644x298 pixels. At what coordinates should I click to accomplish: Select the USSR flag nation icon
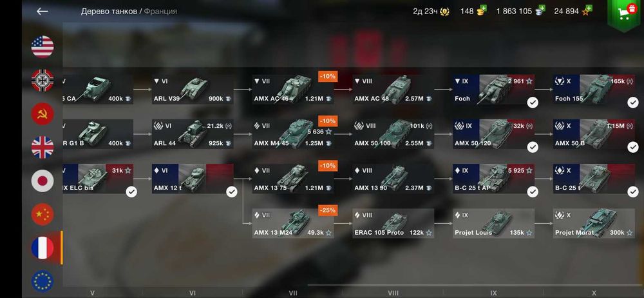pyautogui.click(x=43, y=114)
